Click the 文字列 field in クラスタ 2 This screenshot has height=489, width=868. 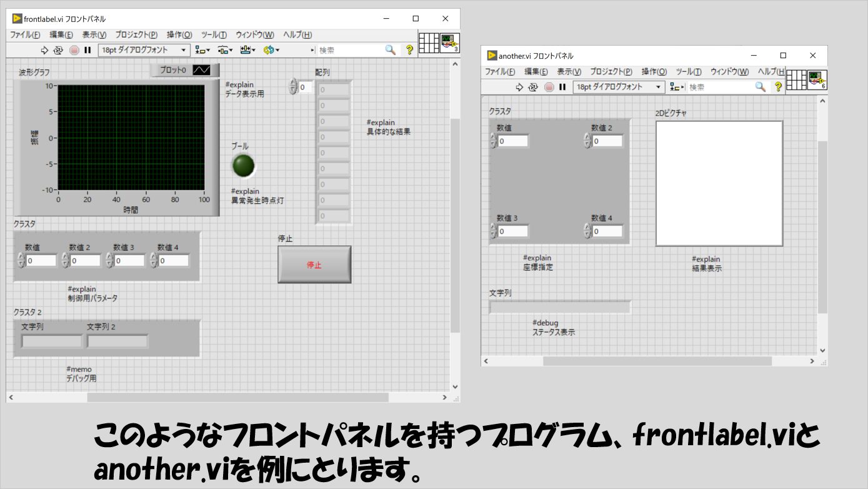(x=52, y=341)
